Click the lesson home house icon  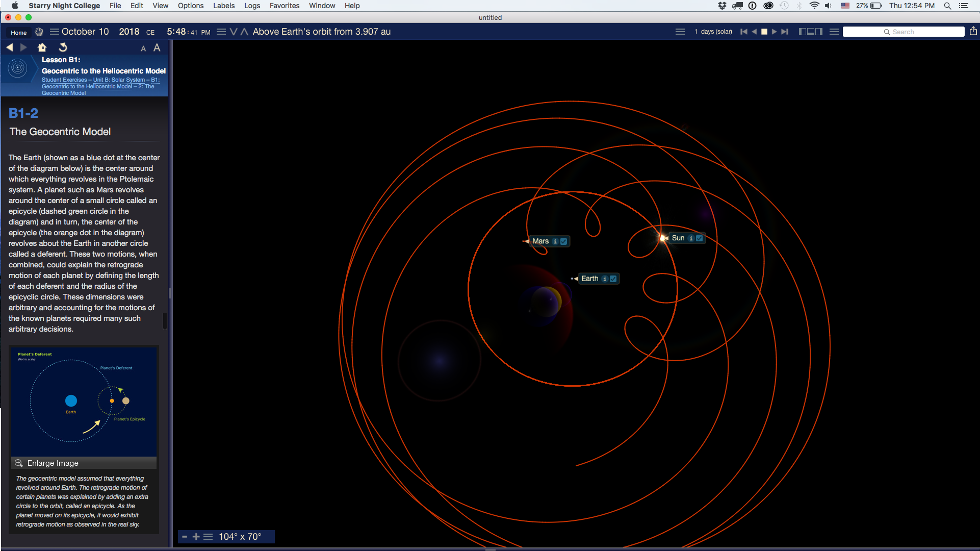(42, 47)
